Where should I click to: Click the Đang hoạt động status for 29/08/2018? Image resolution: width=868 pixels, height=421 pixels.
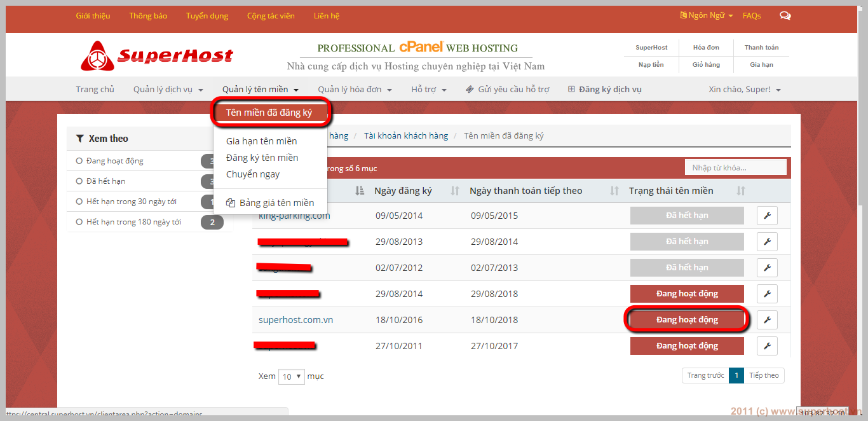(x=687, y=294)
